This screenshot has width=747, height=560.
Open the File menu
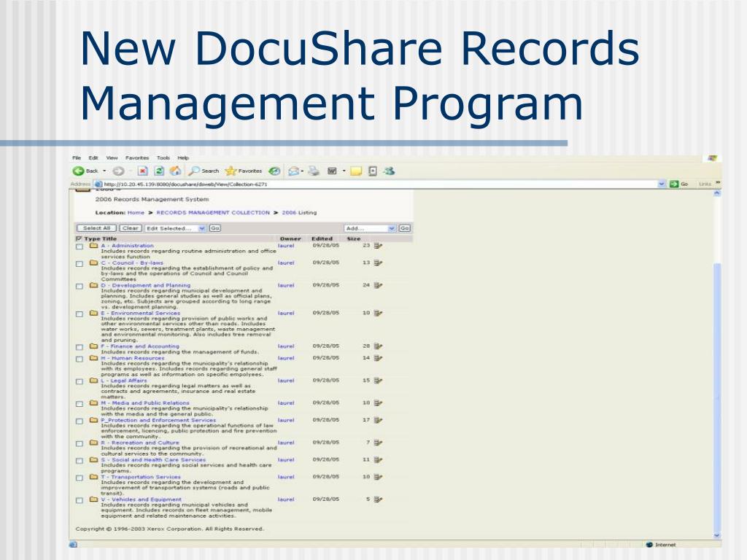pyautogui.click(x=77, y=157)
